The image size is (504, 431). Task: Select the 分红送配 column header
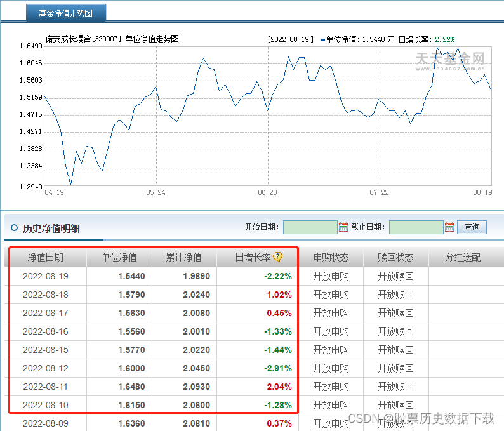click(463, 257)
